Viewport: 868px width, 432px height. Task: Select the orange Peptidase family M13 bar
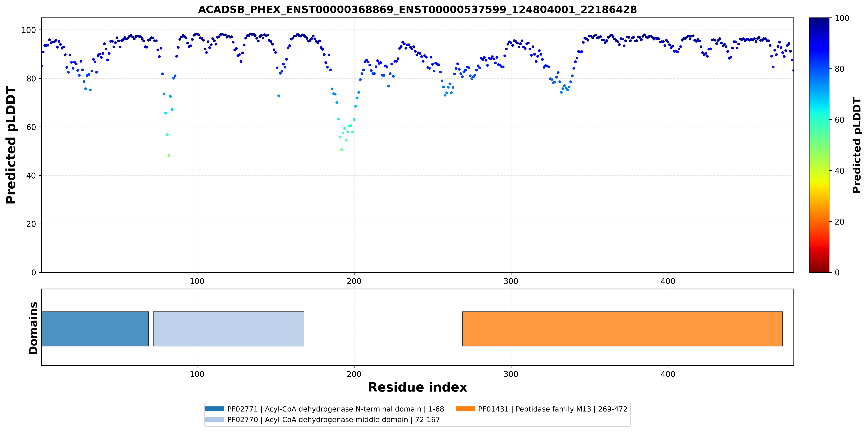coord(622,329)
